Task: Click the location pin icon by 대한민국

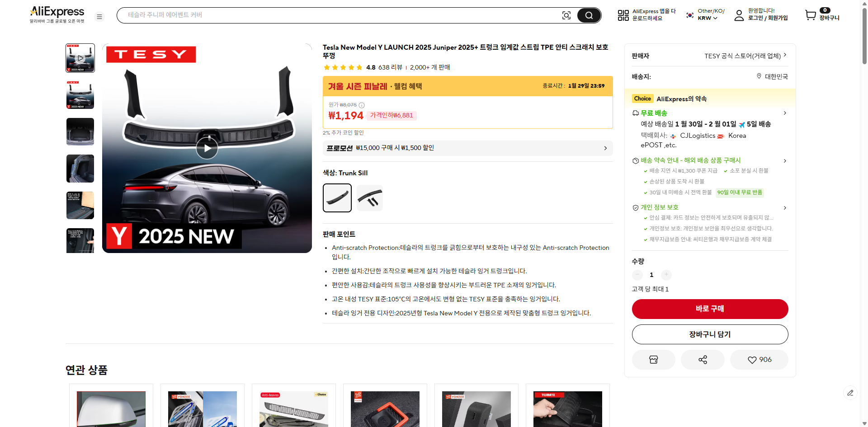Action: point(759,76)
